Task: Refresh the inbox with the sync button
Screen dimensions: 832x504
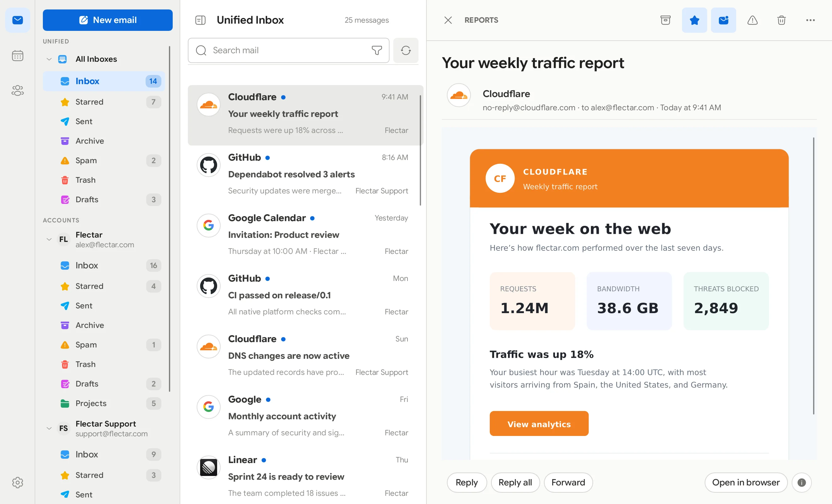Action: pyautogui.click(x=406, y=50)
